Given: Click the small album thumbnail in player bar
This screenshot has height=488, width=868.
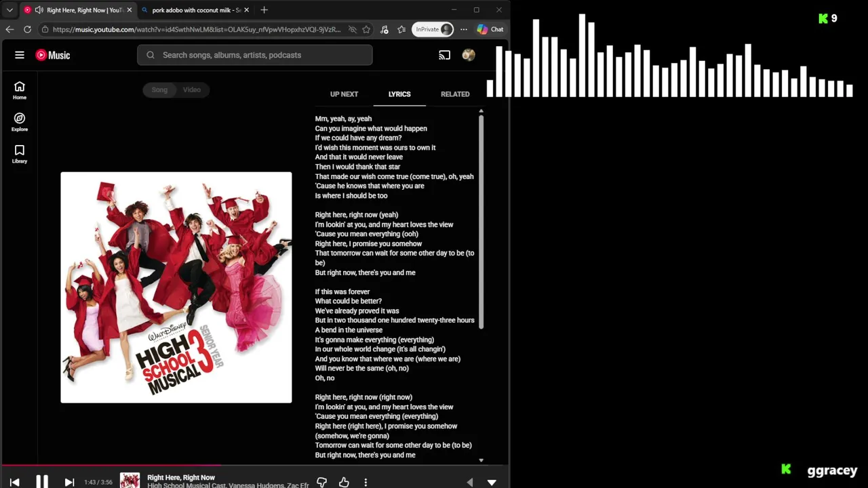Looking at the screenshot, I should (x=130, y=481).
